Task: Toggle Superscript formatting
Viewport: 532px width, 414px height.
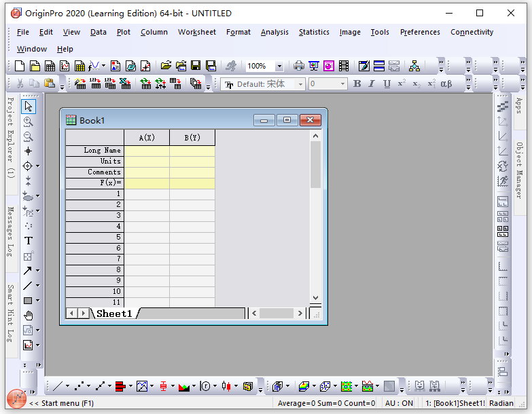Action: 402,83
